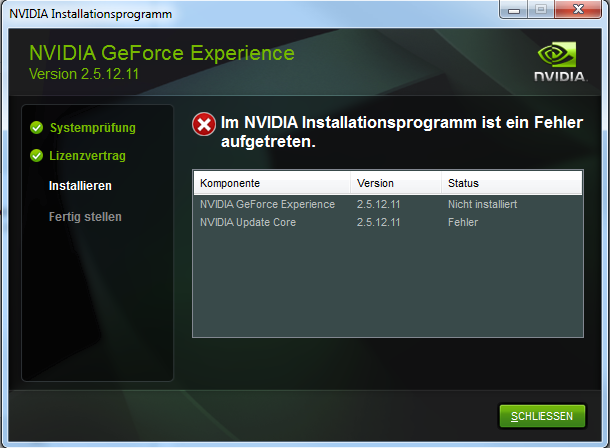Click the error message heading text
Screen dimensions: 610x448
click(402, 132)
